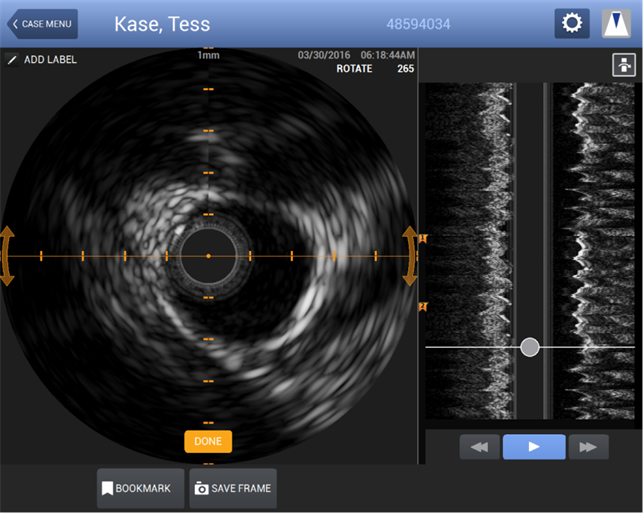Image resolution: width=643 pixels, height=513 pixels.
Task: Click the left rotate arrow handle
Action: tap(7, 255)
